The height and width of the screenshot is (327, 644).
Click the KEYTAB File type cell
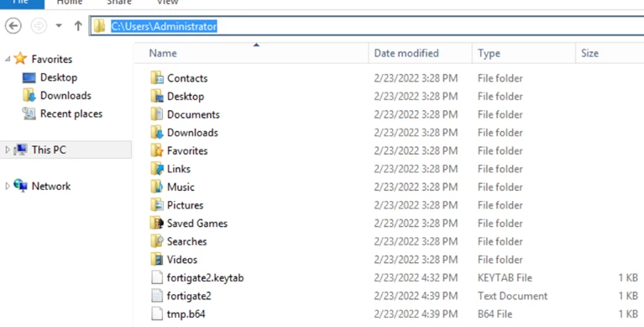tap(505, 277)
